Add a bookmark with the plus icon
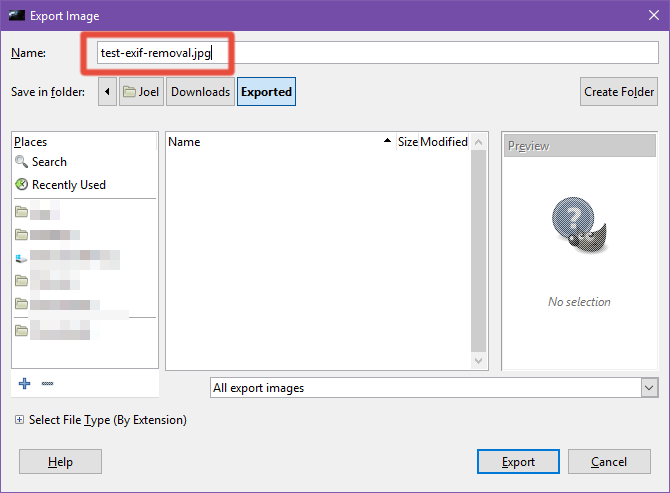Screen dimensions: 670x493 click(24, 384)
